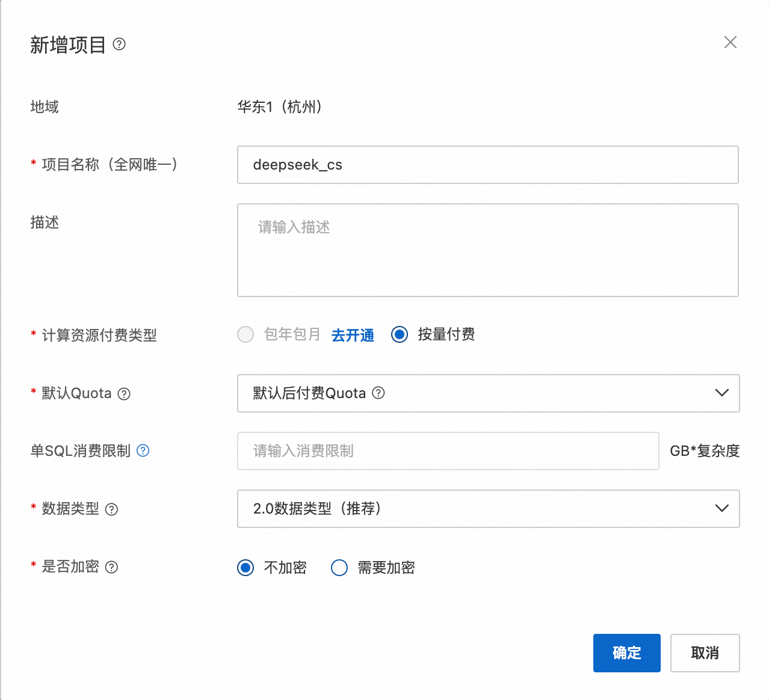Click help icon inside 默认后付费Quota dropdown
The image size is (769, 700).
(378, 393)
